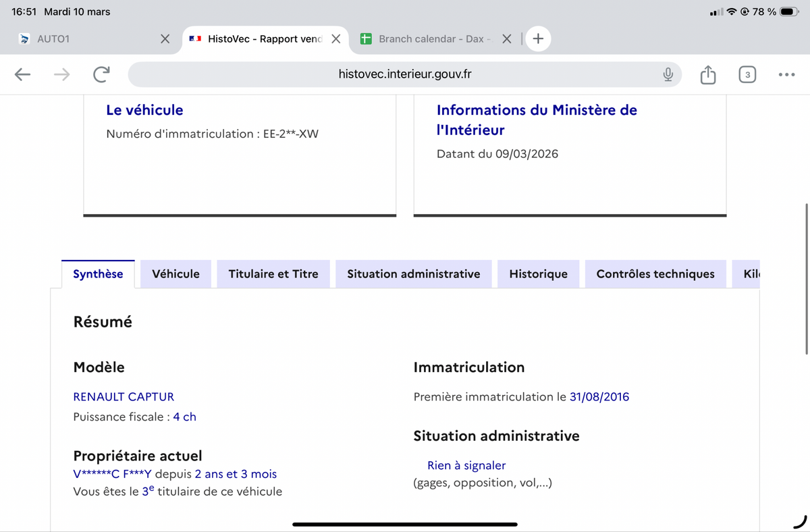Reload the HistoVec page
This screenshot has height=532, width=810.
coord(101,74)
